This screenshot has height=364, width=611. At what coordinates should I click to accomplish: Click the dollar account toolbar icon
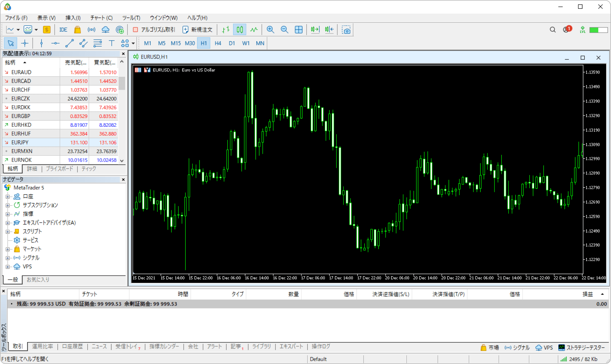click(x=47, y=30)
